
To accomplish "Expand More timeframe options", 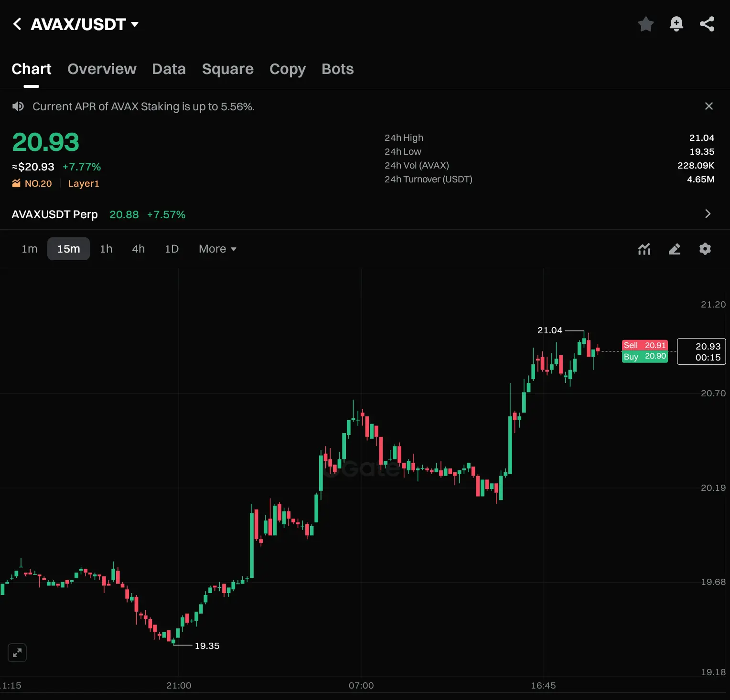I will point(218,249).
